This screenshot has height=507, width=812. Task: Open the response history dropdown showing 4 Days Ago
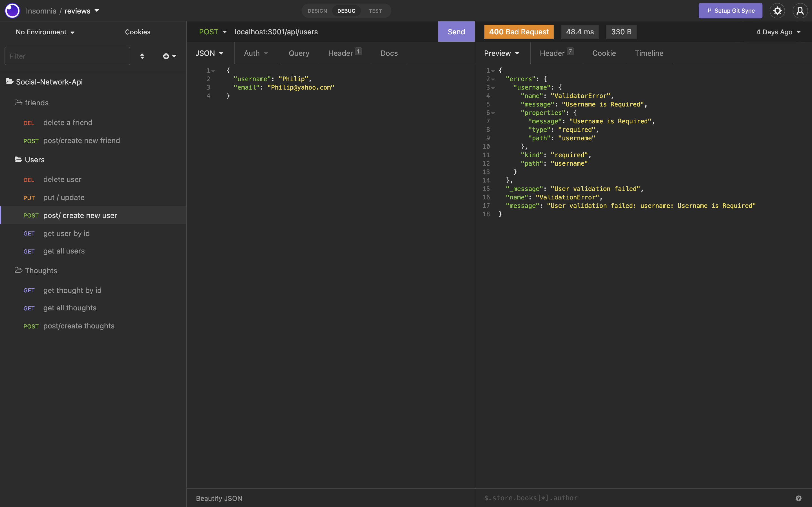coord(778,32)
